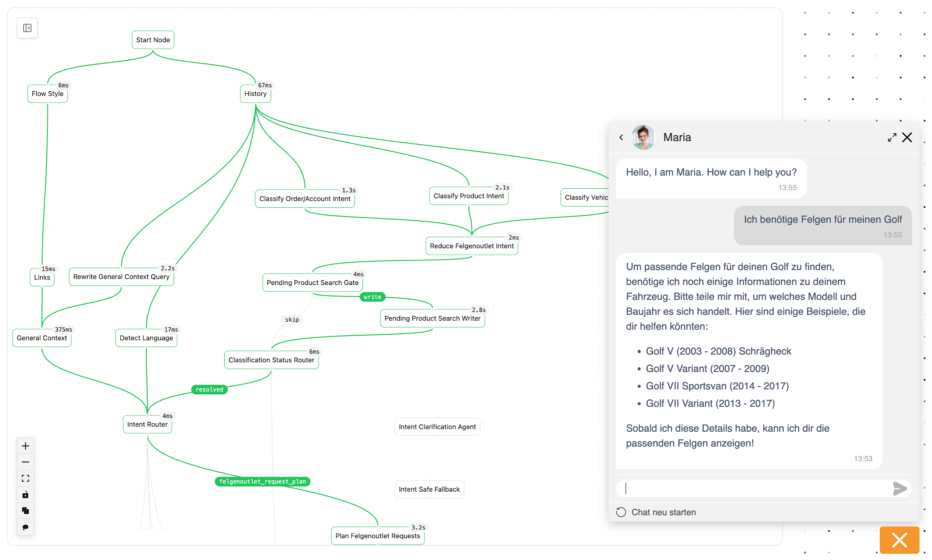
Task: Click the green 'resolved' edge label
Action: (209, 389)
